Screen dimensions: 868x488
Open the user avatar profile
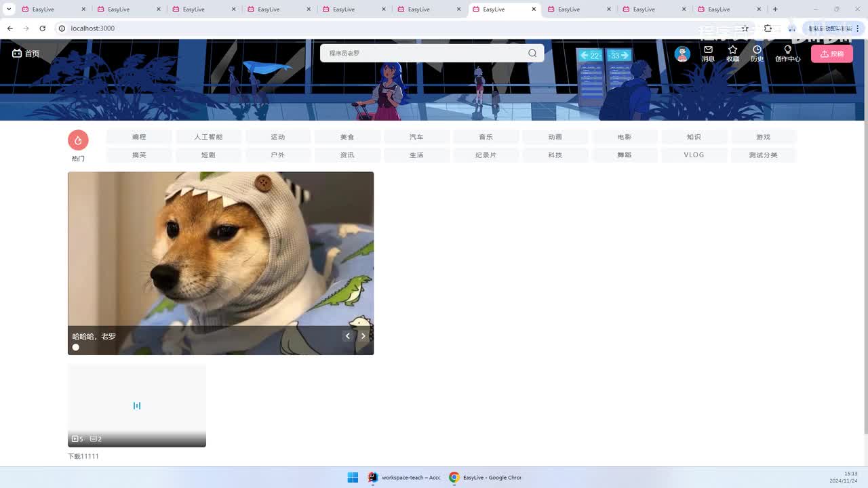682,54
